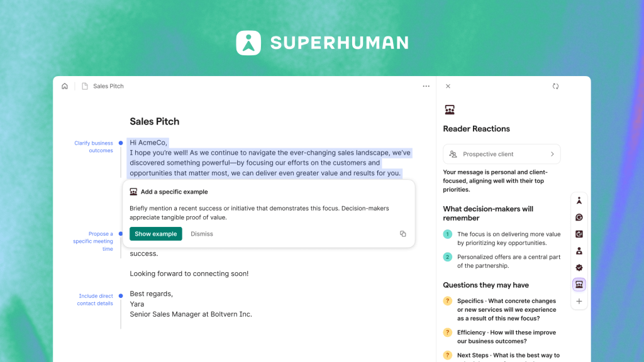Copy the suggestion using the copy icon
This screenshot has height=362, width=644.
402,233
